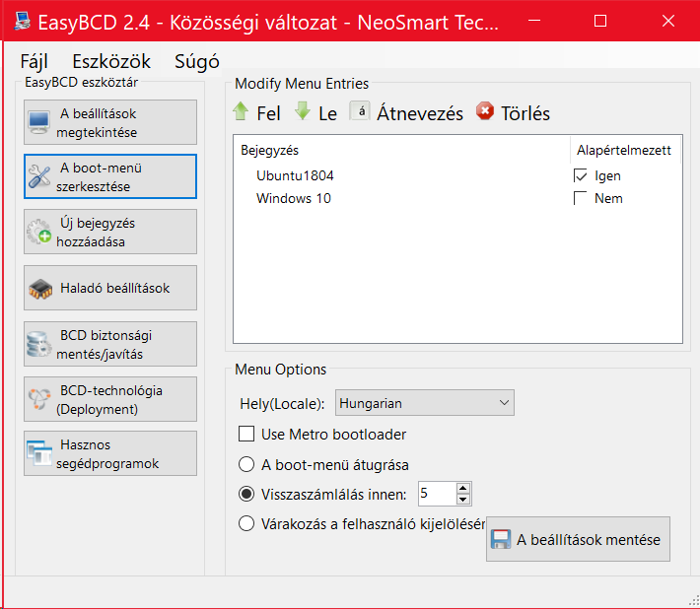Select the Windows 10 entry row

[x=457, y=198]
